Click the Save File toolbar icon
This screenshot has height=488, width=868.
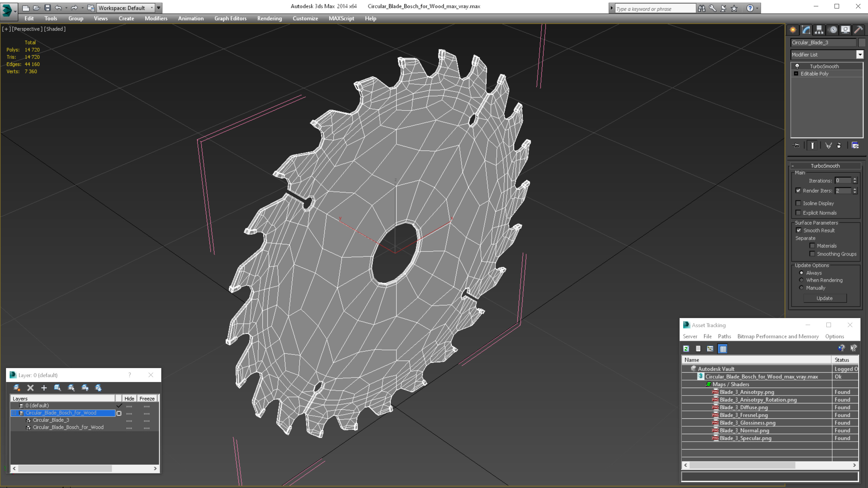coord(48,8)
